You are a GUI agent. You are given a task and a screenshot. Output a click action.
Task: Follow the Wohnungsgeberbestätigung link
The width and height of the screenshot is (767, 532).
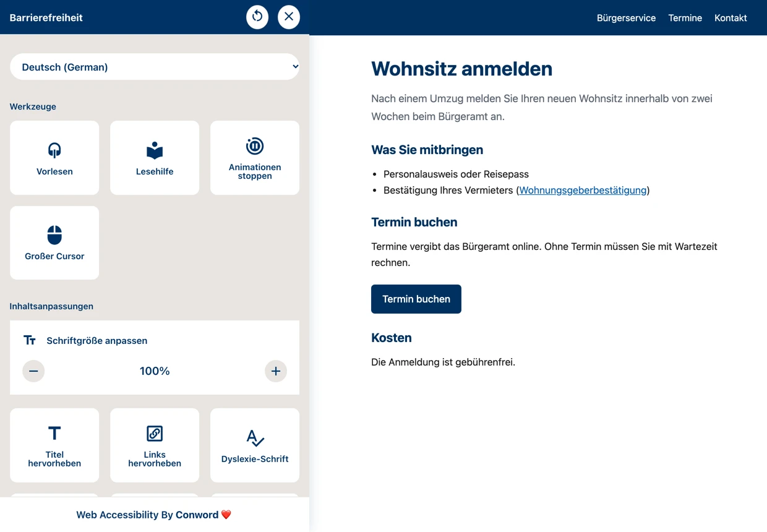tap(583, 191)
